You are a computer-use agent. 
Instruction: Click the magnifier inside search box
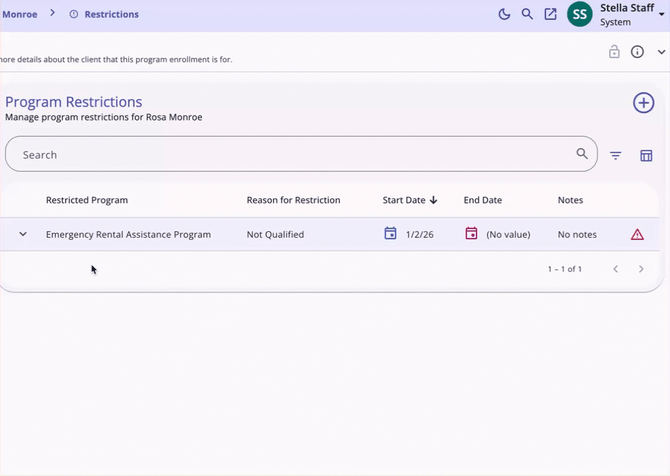coord(582,154)
